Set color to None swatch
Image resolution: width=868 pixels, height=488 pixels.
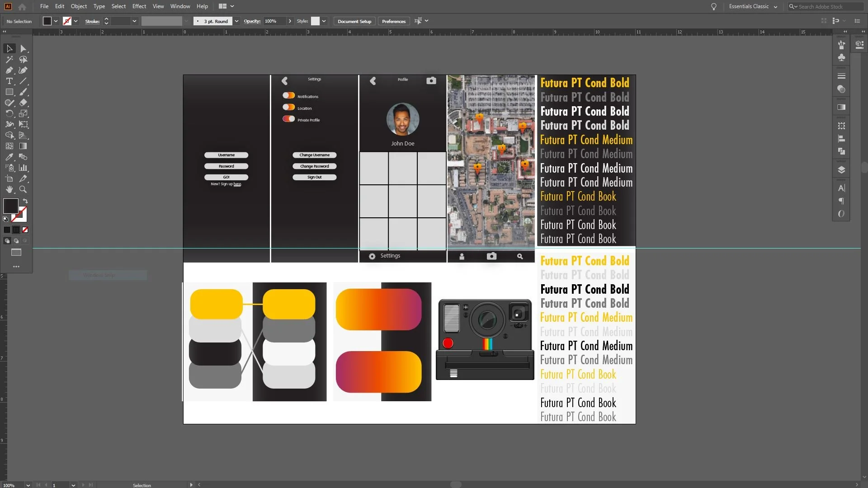click(25, 230)
